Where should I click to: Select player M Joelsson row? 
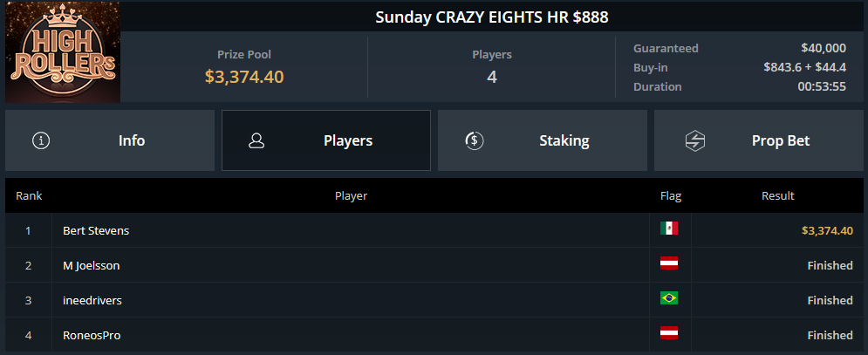click(x=434, y=265)
